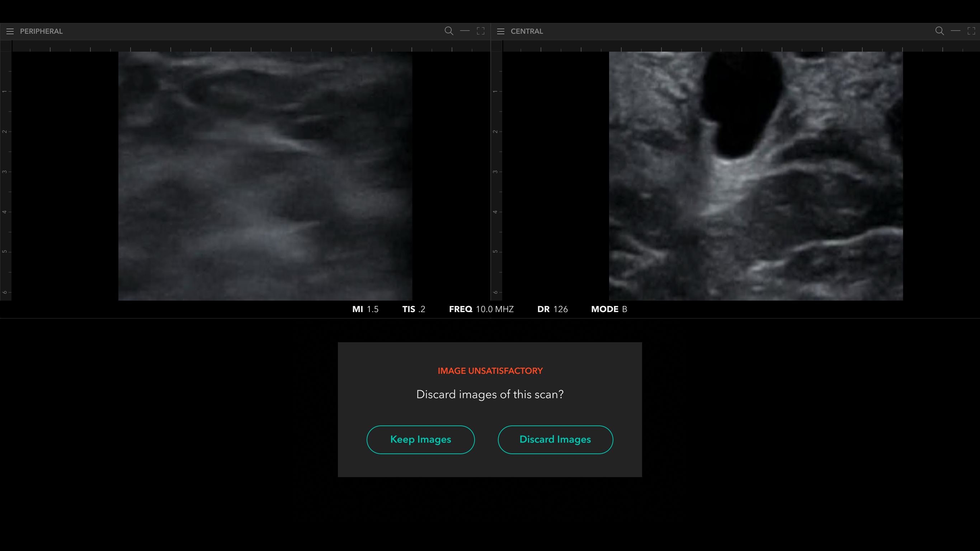Collapse the Central panel via dash icon

(955, 31)
